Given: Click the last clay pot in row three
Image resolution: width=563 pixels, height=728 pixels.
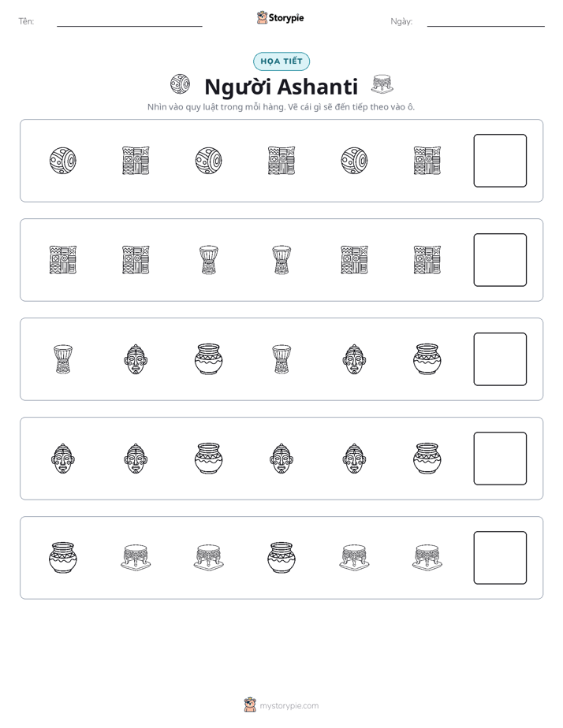Looking at the screenshot, I should click(x=427, y=359).
